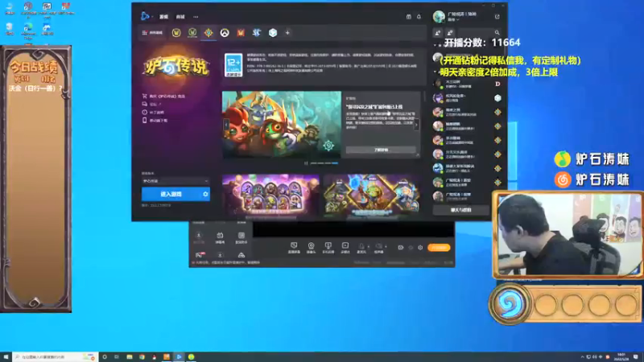Open the Battle.net logo menu
This screenshot has width=644, height=362.
click(x=146, y=16)
